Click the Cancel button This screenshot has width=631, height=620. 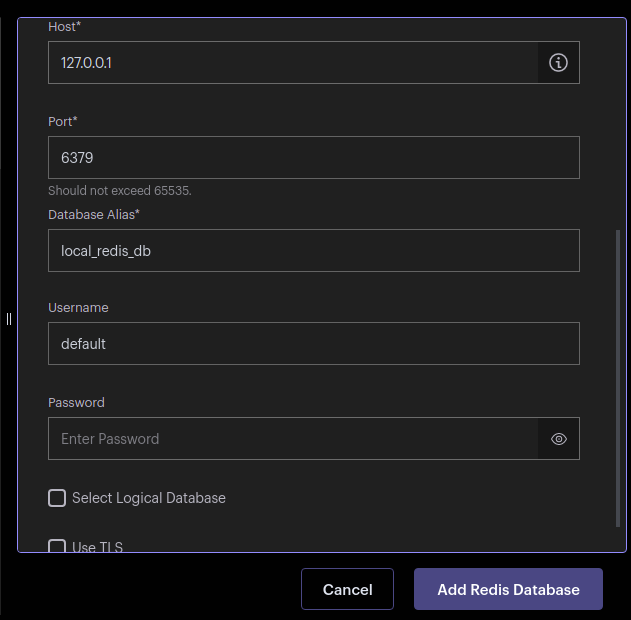point(347,589)
